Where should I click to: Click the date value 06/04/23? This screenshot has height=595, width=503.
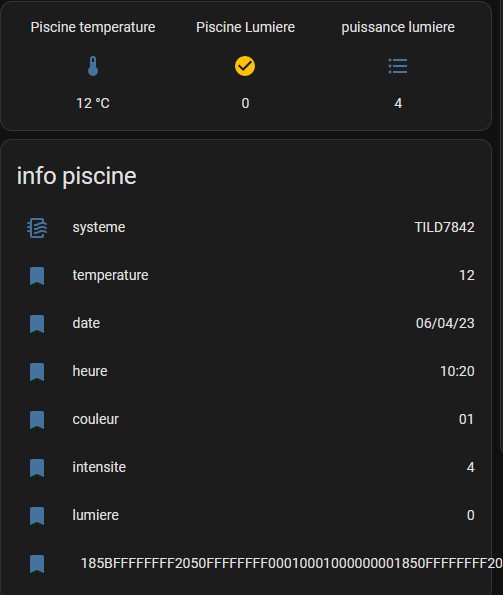(445, 323)
